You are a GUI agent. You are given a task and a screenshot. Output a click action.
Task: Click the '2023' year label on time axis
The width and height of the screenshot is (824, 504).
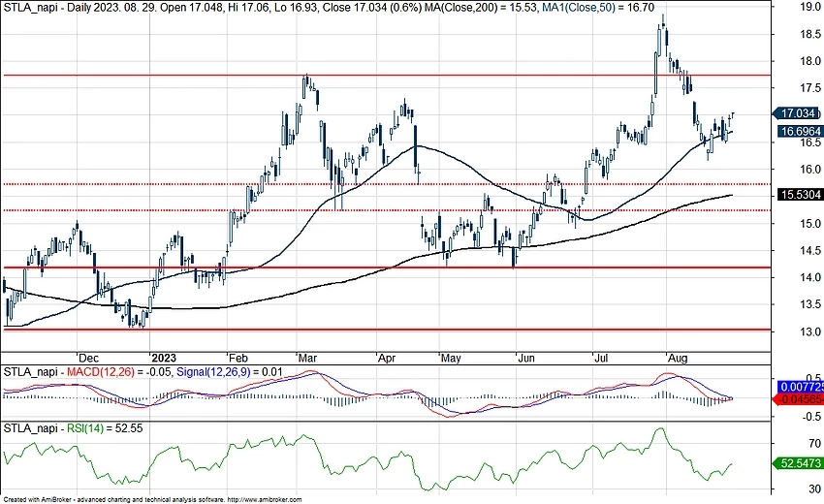164,359
